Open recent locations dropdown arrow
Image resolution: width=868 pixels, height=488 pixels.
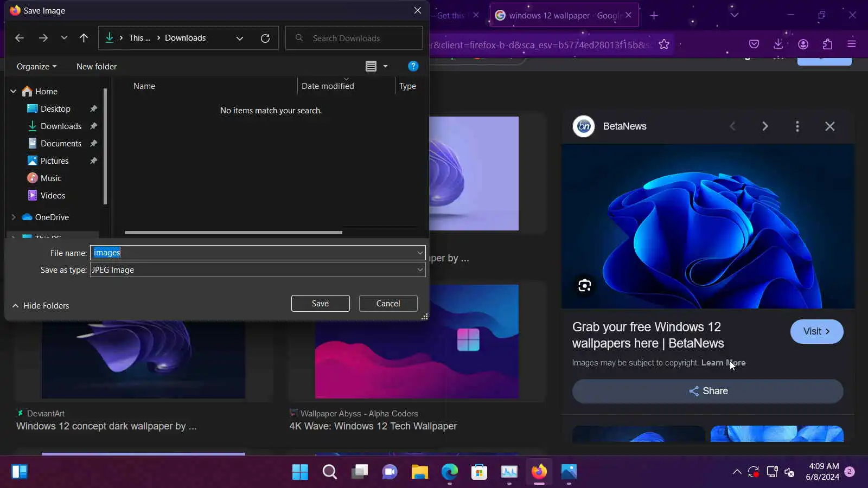point(64,38)
